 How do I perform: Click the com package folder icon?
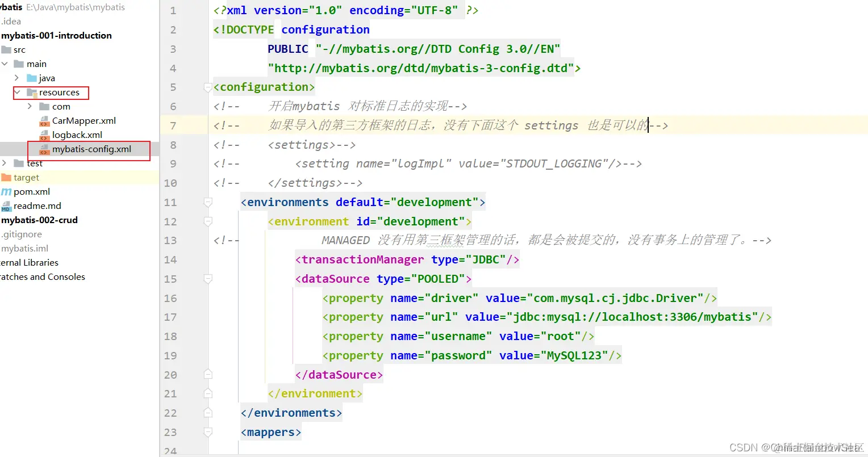click(44, 107)
